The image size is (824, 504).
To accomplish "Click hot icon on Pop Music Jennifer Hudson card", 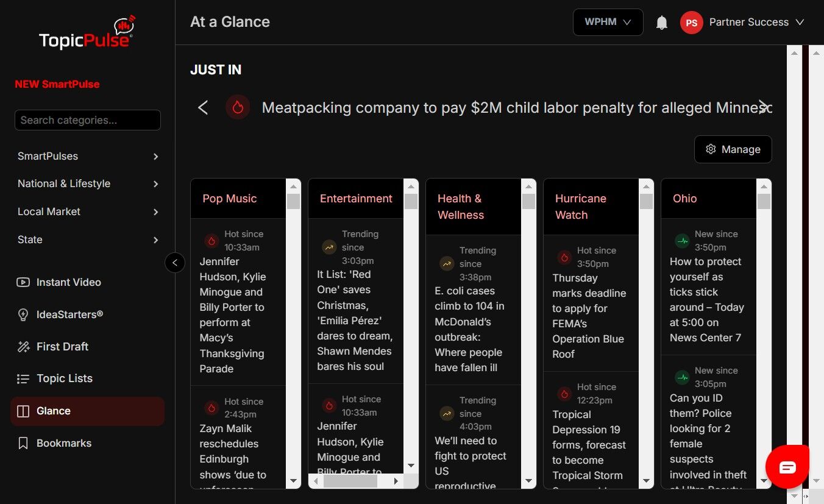I will pos(211,241).
